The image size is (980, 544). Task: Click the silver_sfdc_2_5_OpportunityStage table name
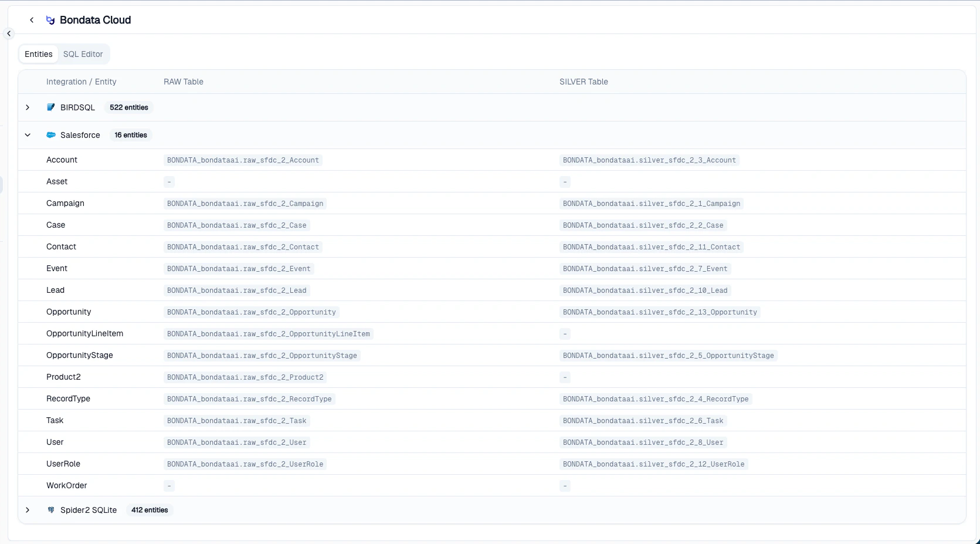click(x=669, y=356)
